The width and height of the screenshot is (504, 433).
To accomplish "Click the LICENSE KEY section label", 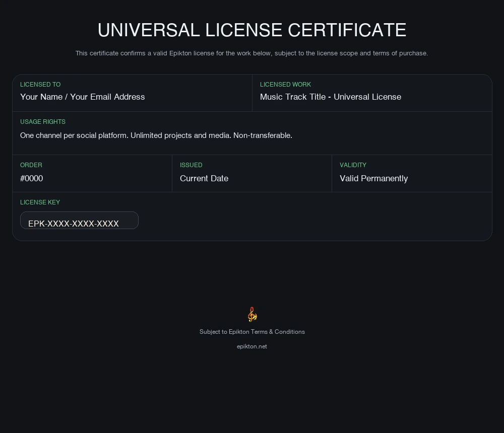I will (x=40, y=202).
